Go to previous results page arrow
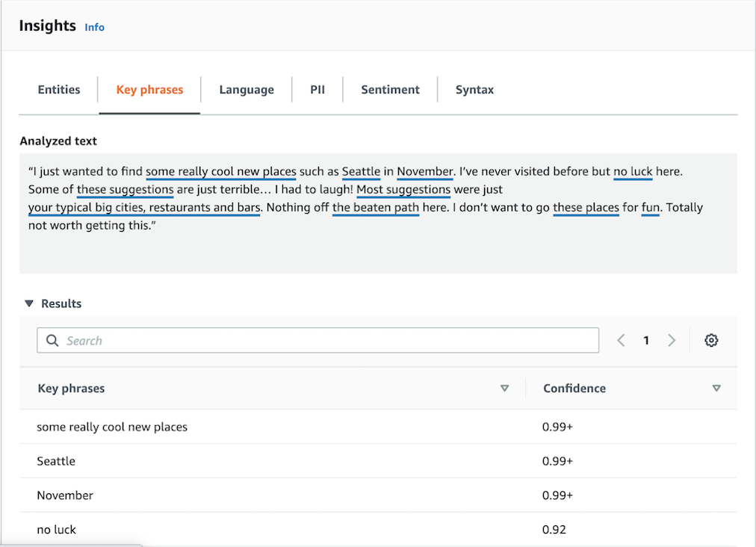Image resolution: width=756 pixels, height=547 pixels. 621,341
